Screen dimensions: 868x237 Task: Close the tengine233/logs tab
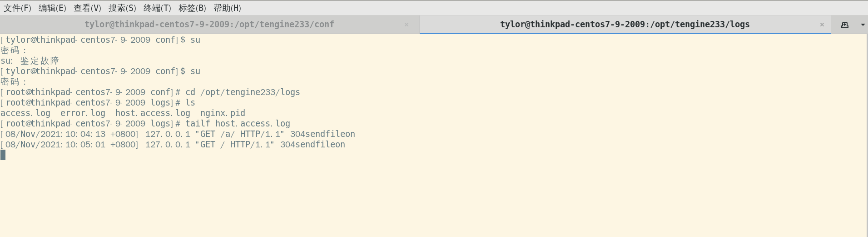(x=822, y=25)
